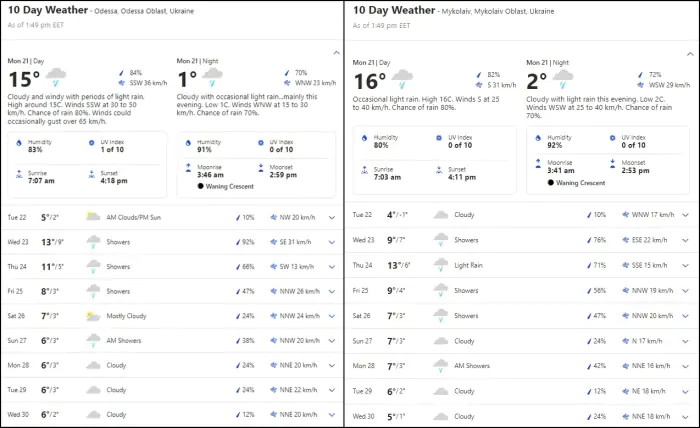
Task: Click the Mykolaiv 10 Day Weather heading
Action: [392, 10]
